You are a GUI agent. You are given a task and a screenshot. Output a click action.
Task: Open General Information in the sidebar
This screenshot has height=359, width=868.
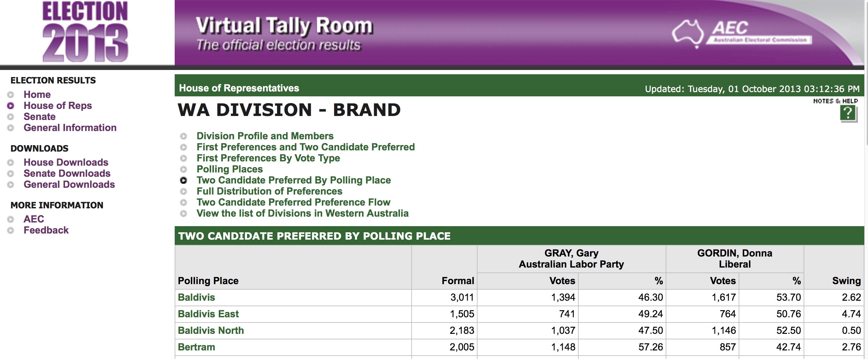click(x=70, y=128)
